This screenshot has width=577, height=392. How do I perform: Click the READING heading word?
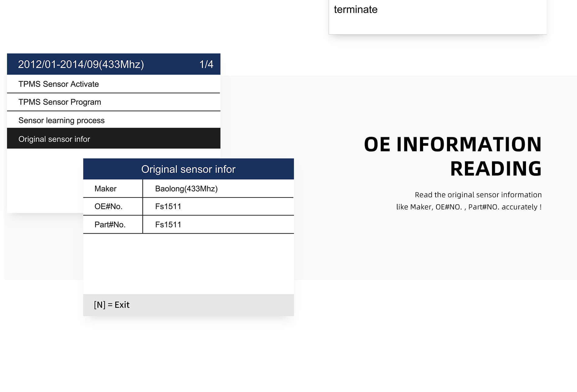pos(496,169)
